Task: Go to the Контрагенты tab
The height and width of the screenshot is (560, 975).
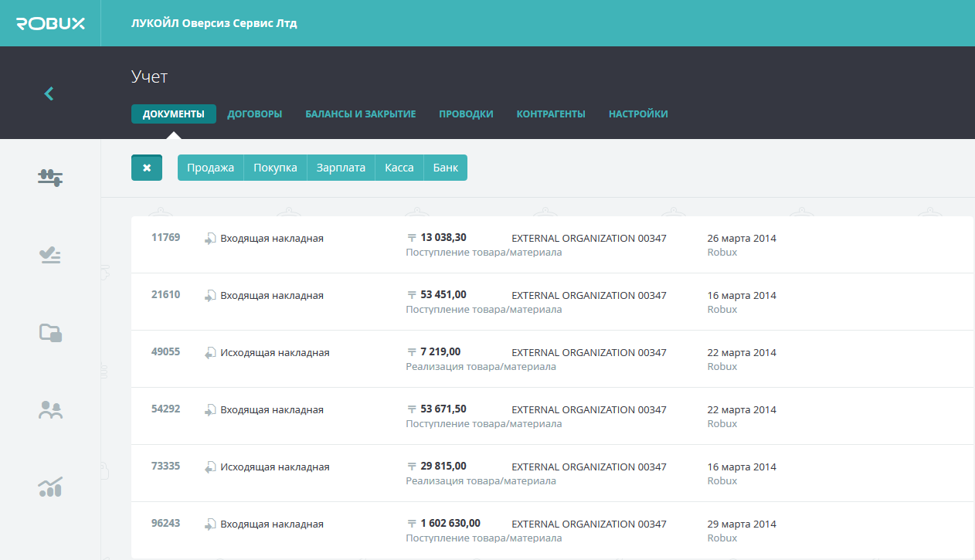Action: tap(551, 114)
